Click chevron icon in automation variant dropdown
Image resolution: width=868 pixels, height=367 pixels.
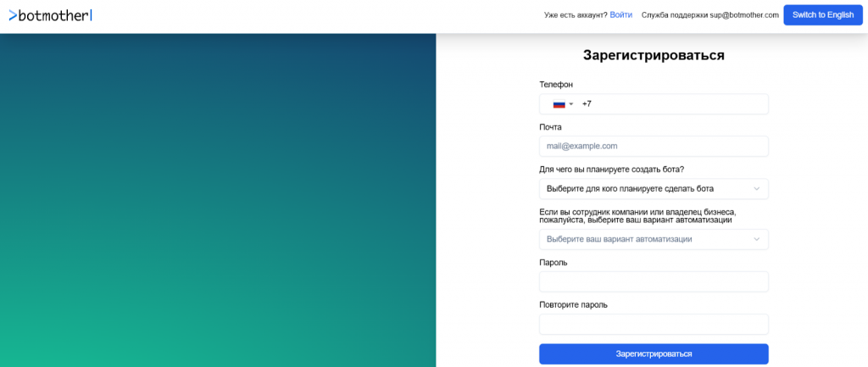pos(756,239)
